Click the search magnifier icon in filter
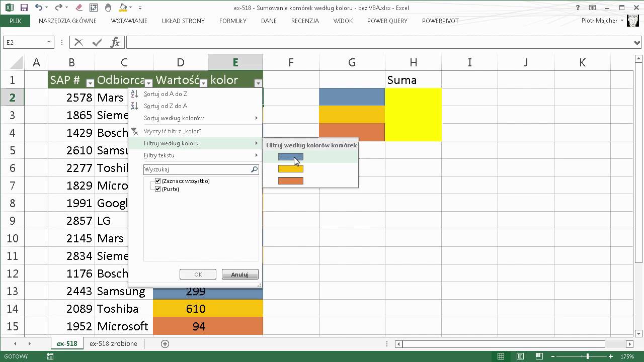644x362 pixels. click(x=255, y=169)
